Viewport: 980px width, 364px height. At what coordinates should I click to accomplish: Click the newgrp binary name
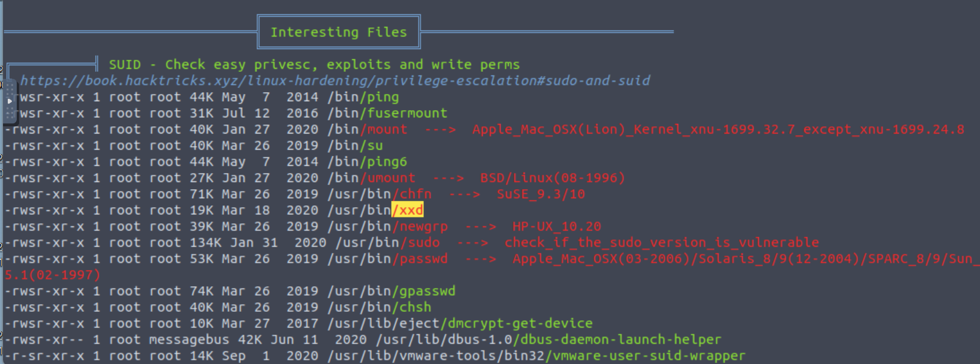click(423, 226)
